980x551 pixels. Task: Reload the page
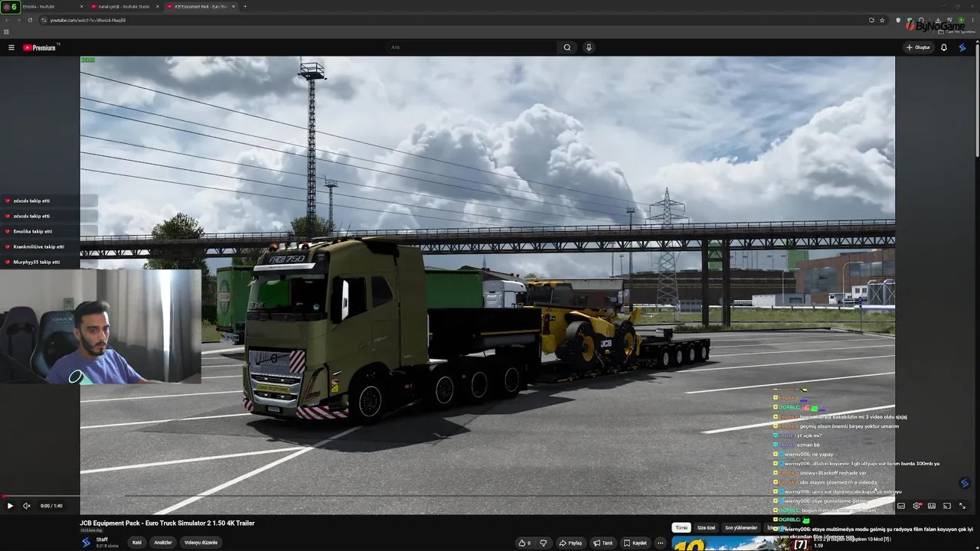30,20
